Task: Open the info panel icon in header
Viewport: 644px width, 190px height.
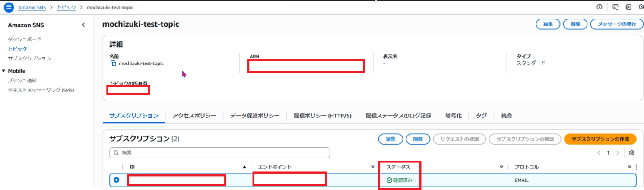Action: (600, 7)
